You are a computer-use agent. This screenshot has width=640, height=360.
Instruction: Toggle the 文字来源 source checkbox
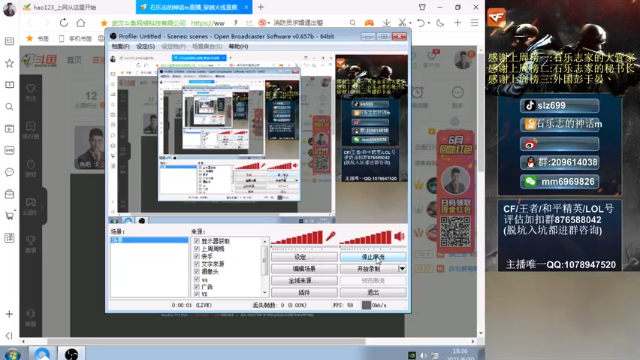click(x=197, y=264)
